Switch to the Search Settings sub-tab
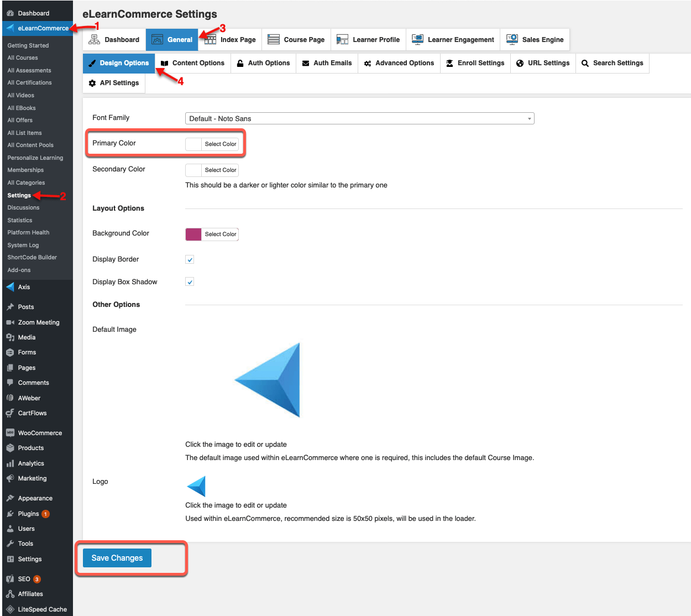This screenshot has height=616, width=691. click(x=613, y=63)
